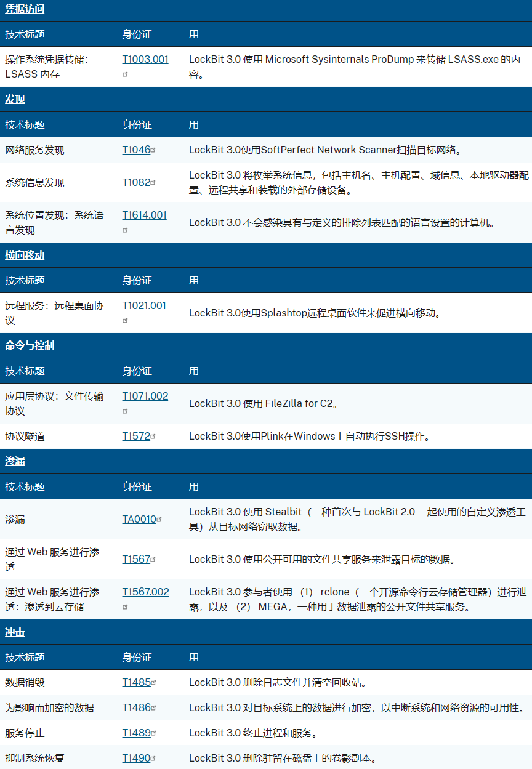This screenshot has height=769, width=532.
Task: Click the description 终止进程和服务
Action: coord(253,733)
